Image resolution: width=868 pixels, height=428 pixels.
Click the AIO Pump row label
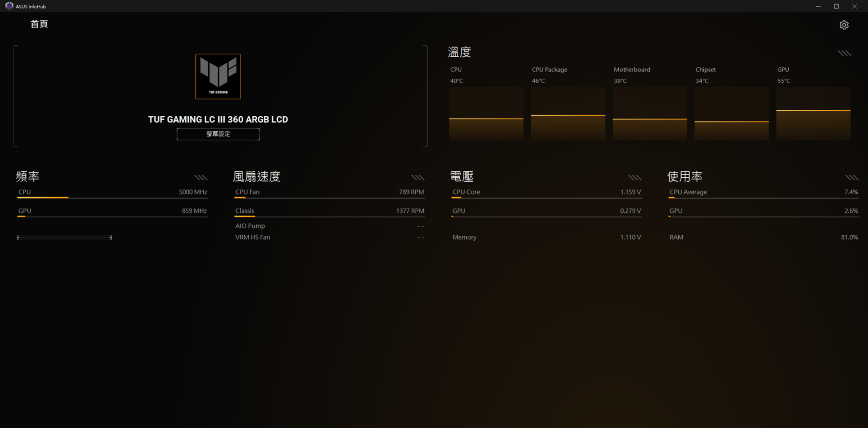point(250,226)
